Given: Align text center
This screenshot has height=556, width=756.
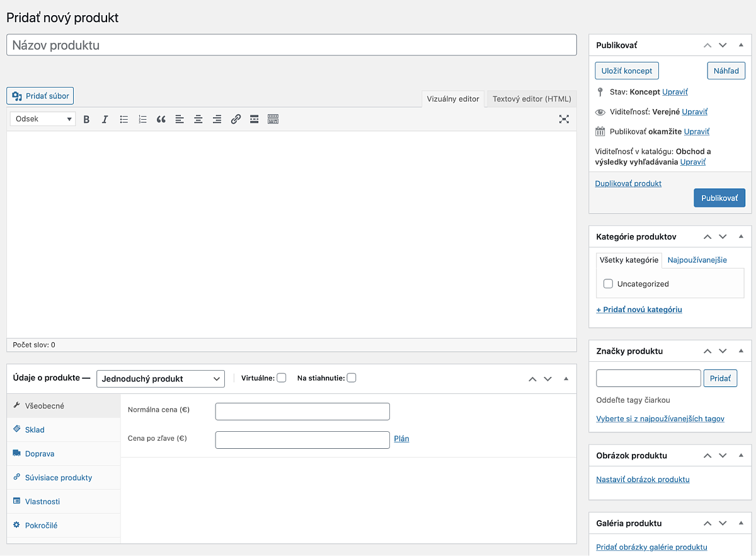Looking at the screenshot, I should (198, 119).
